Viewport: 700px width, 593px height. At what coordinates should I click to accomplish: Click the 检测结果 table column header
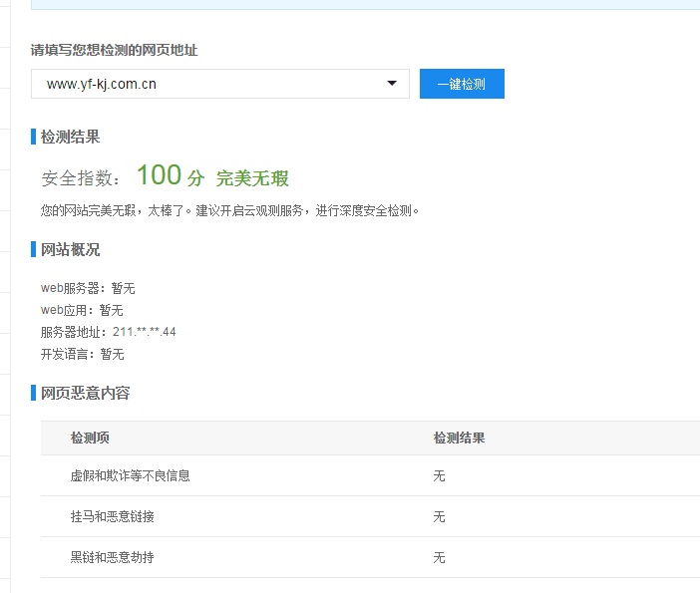pyautogui.click(x=459, y=438)
